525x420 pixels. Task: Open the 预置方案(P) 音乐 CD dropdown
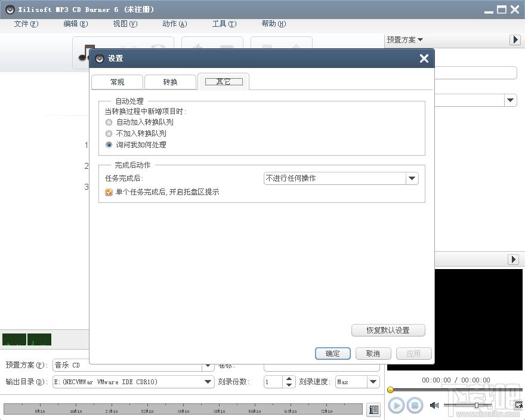[x=208, y=365]
